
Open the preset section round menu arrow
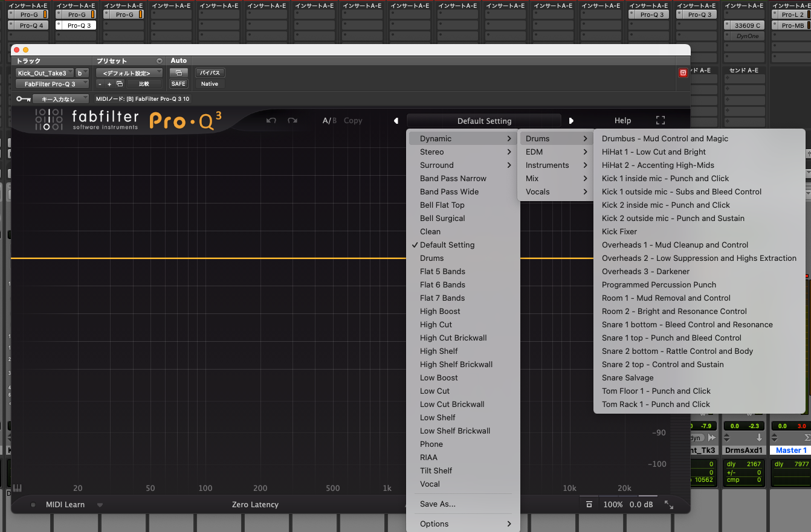(160, 61)
